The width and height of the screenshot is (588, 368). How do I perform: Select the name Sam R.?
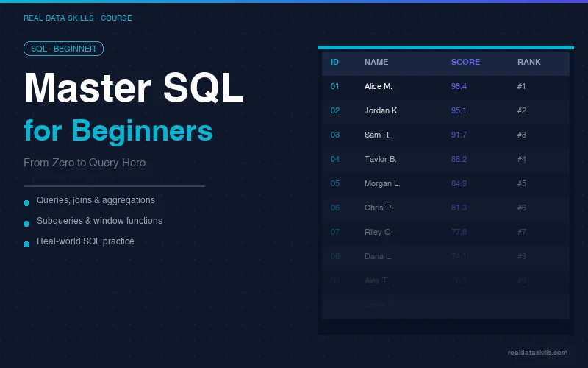378,135
